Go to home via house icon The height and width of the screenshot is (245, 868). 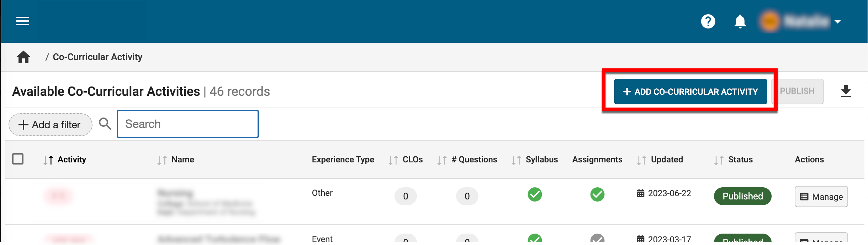coord(23,57)
